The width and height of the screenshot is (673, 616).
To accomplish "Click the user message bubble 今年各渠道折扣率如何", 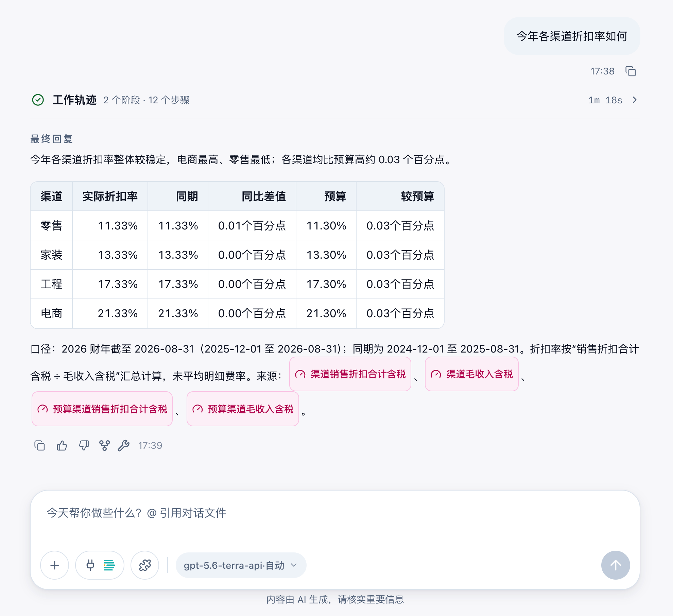I will click(x=572, y=36).
